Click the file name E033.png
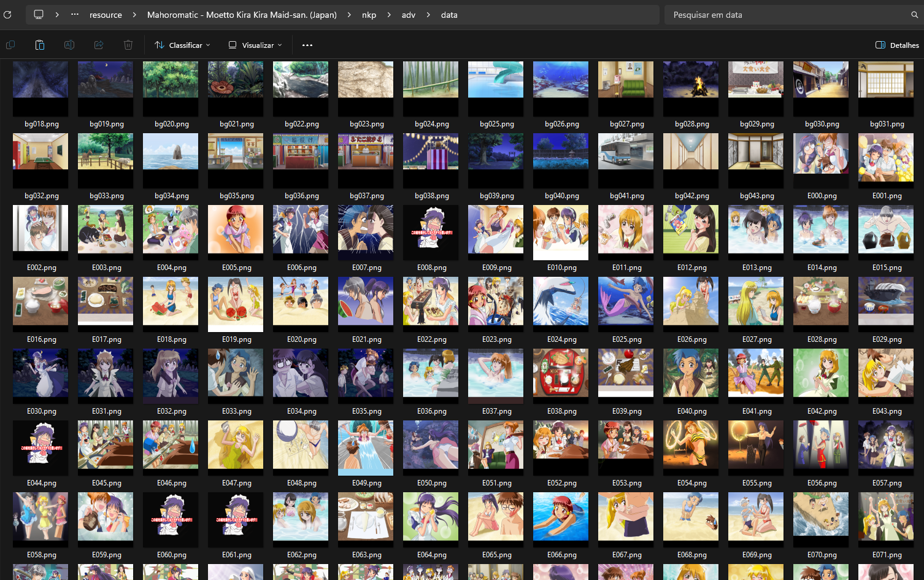 [237, 411]
